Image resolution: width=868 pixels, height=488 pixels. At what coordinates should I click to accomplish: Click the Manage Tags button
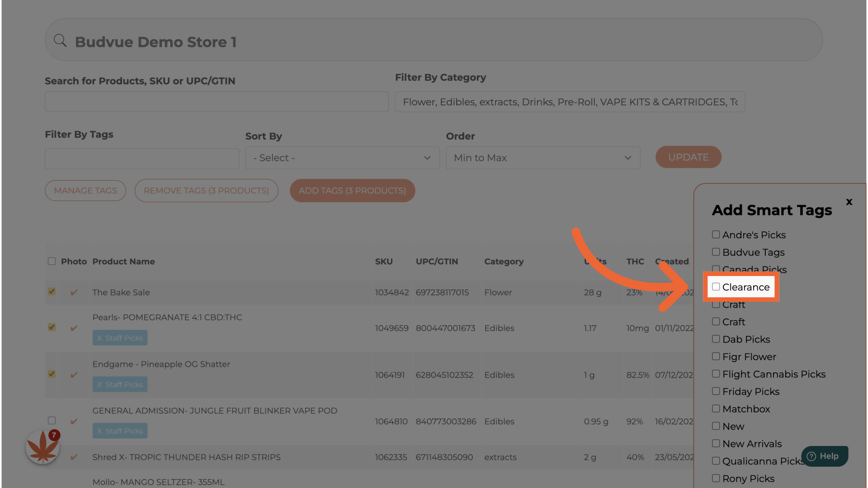(85, 191)
